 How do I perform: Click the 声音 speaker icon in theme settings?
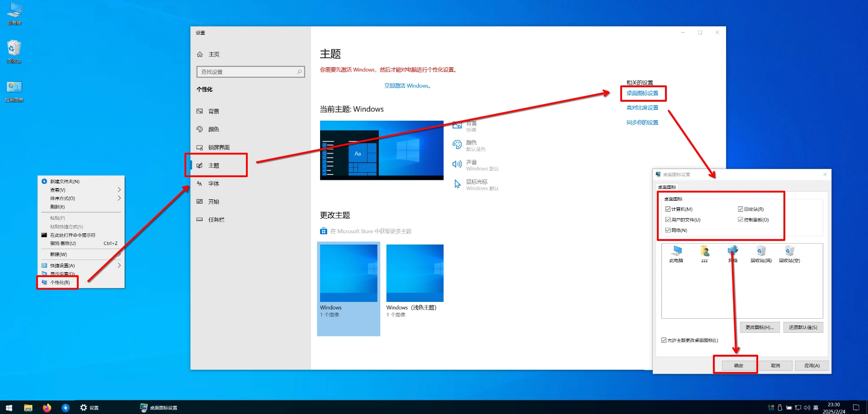click(457, 165)
